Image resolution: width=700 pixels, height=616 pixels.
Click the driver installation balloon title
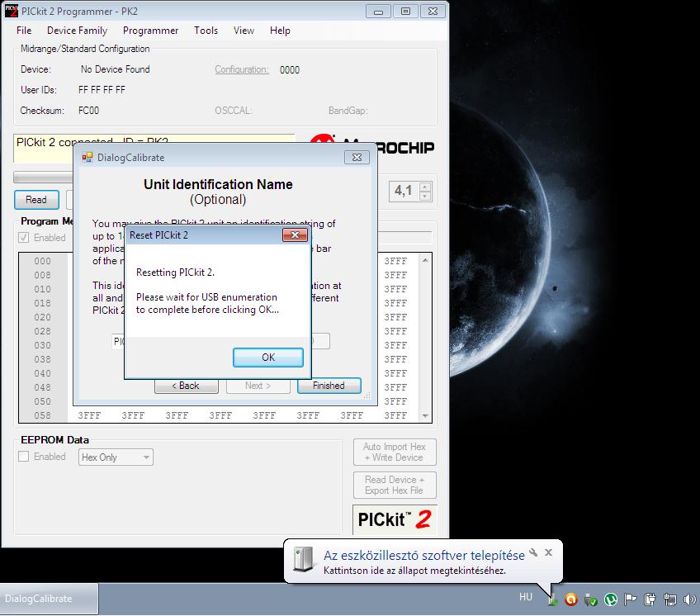click(424, 555)
